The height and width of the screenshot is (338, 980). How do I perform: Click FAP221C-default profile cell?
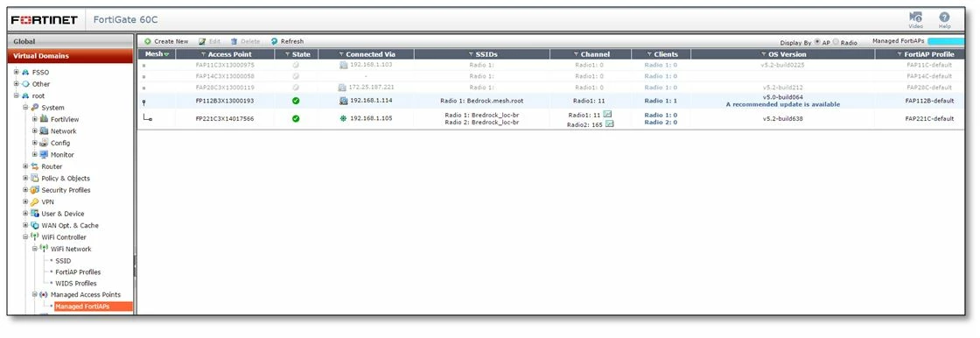[x=929, y=118]
